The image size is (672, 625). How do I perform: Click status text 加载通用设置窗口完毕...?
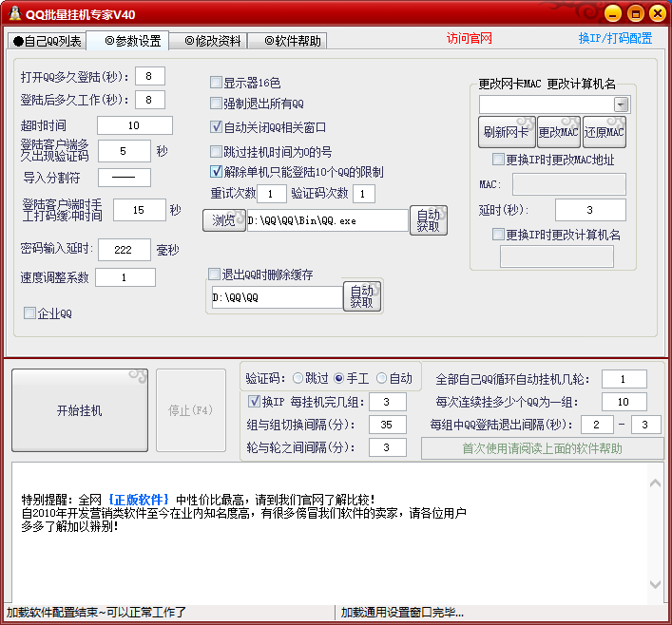point(402,612)
